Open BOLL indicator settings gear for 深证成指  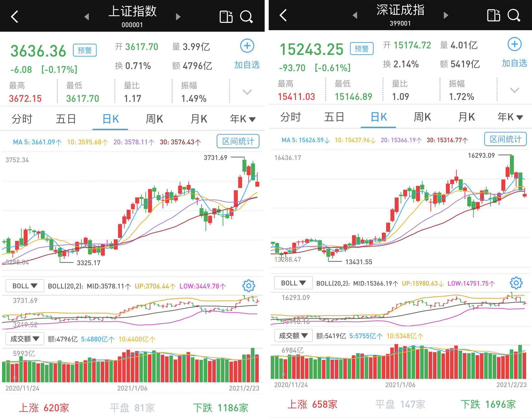pos(516,283)
